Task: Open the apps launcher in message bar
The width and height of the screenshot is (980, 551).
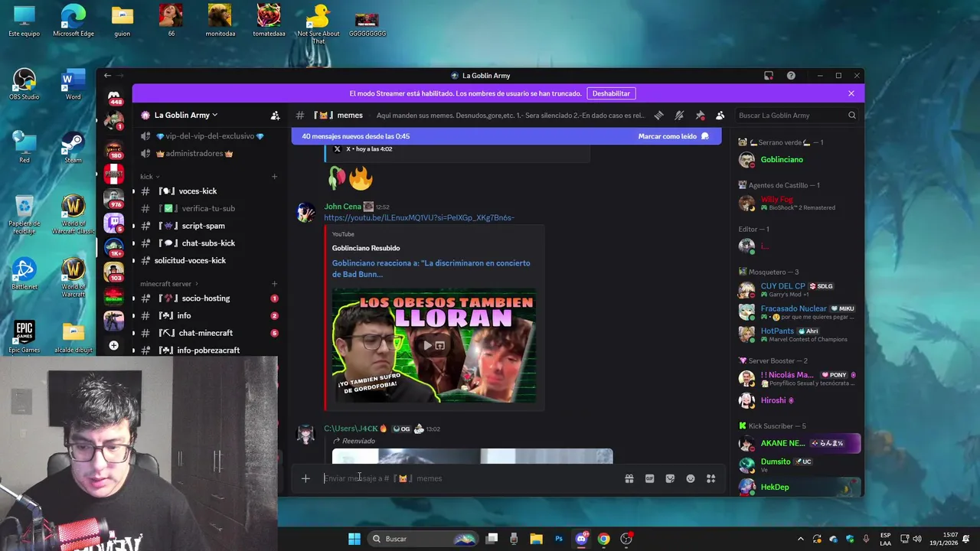Action: pos(710,478)
